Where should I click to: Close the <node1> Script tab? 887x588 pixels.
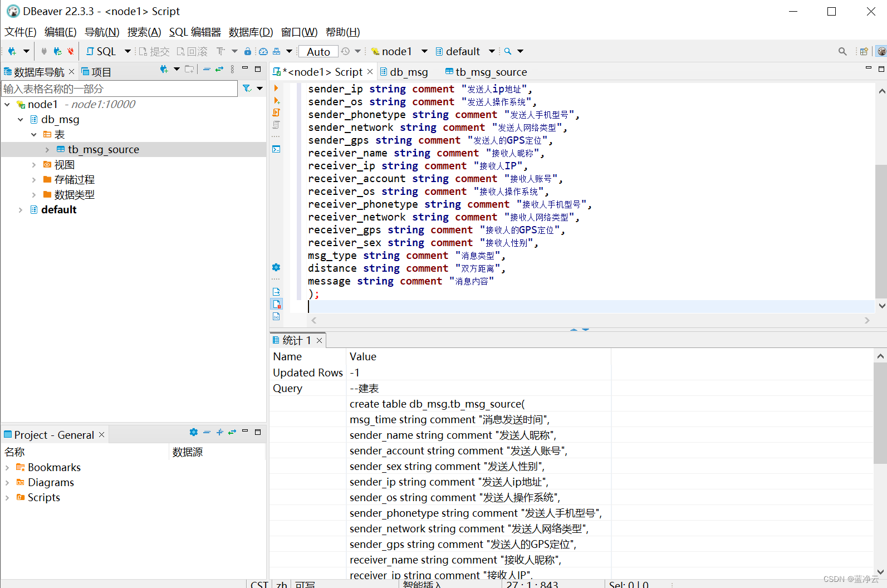370,72
